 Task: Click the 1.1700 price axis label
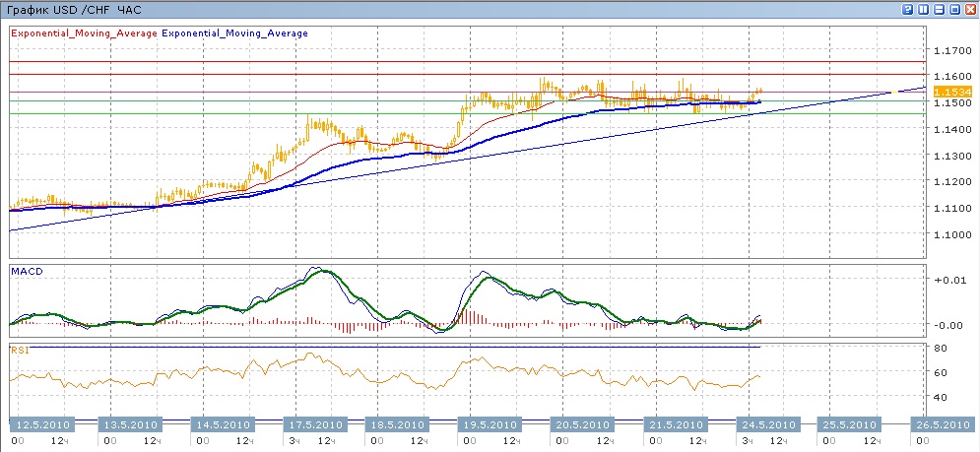[951, 50]
